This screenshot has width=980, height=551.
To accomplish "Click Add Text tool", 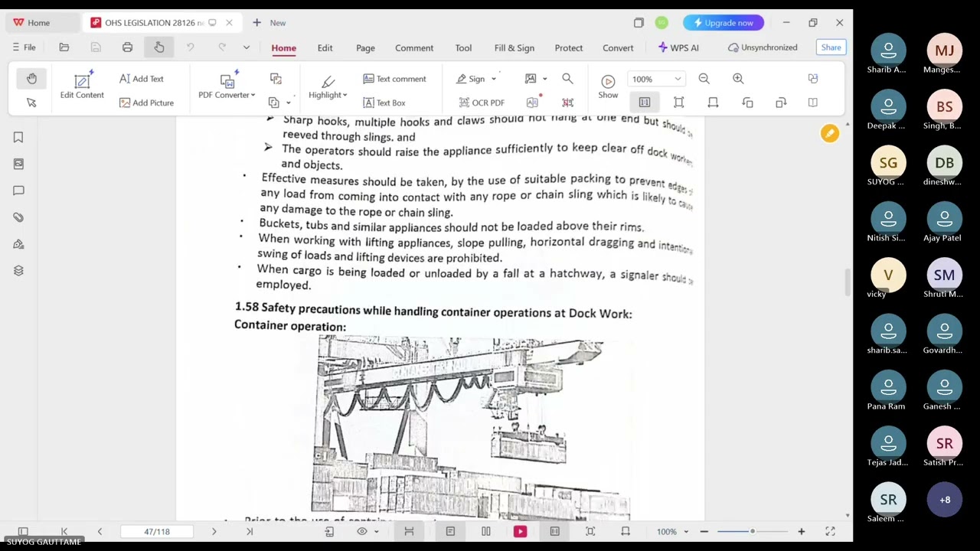I will click(x=142, y=79).
